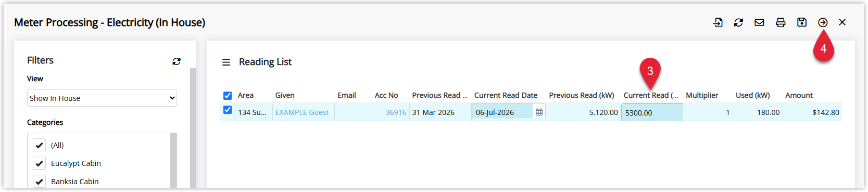This screenshot has width=868, height=192.
Task: Open account number 36916 link
Action: point(396,112)
